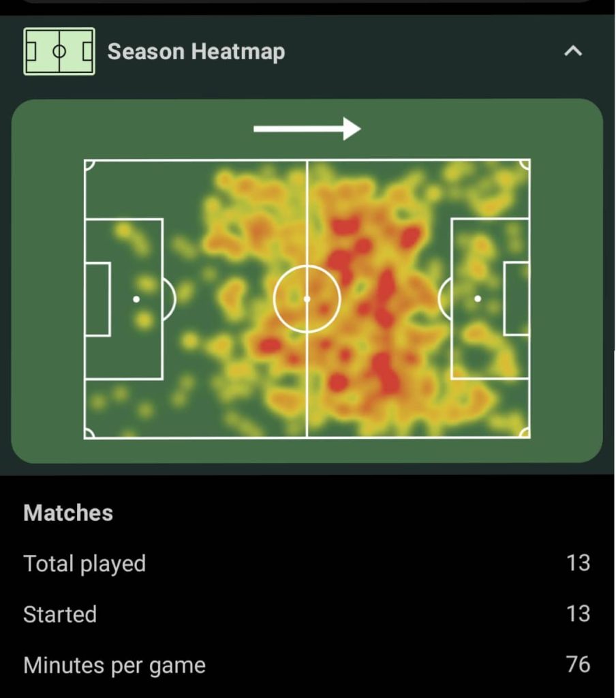Click the left penalty arc on the pitch

(x=170, y=299)
